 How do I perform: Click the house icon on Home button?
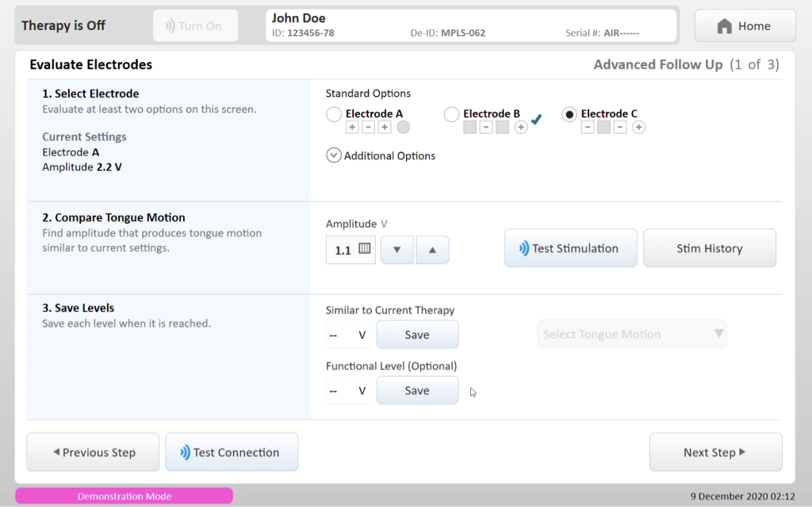point(725,26)
